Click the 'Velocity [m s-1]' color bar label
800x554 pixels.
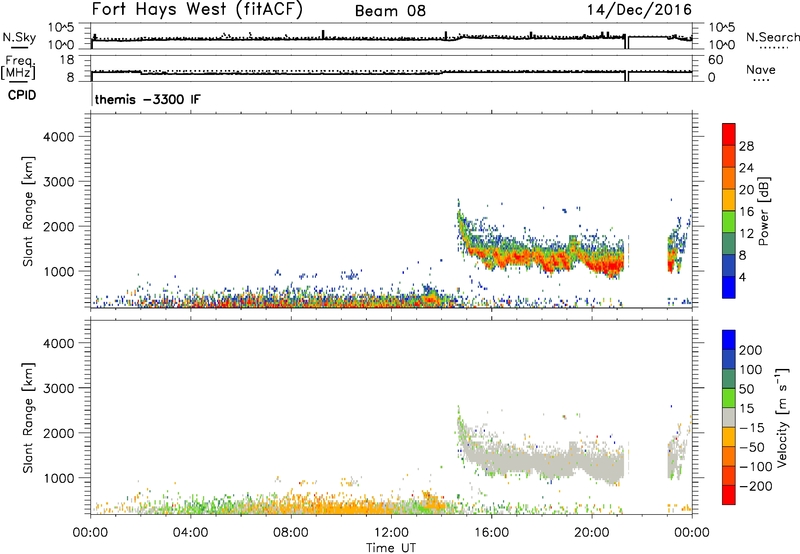pyautogui.click(x=782, y=417)
